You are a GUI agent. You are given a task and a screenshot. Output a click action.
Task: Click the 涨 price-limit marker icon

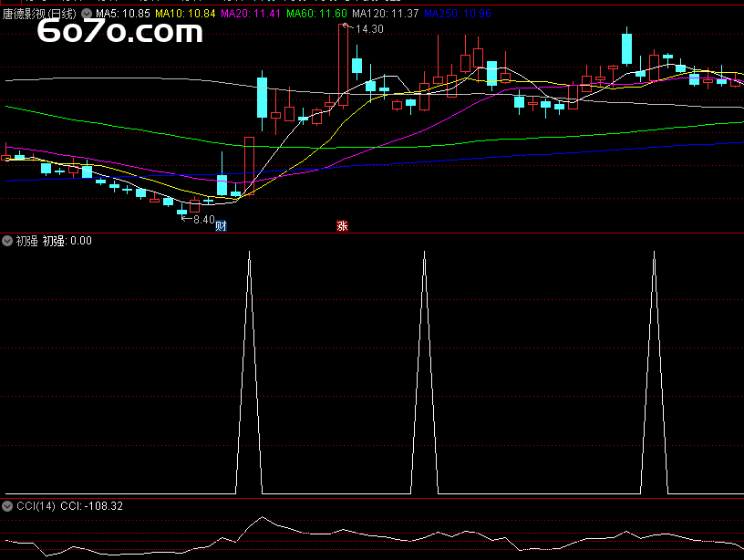pos(342,226)
